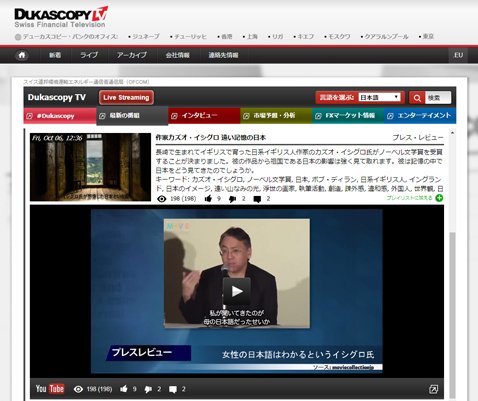Click the プレイリストに加える link text

(410, 198)
